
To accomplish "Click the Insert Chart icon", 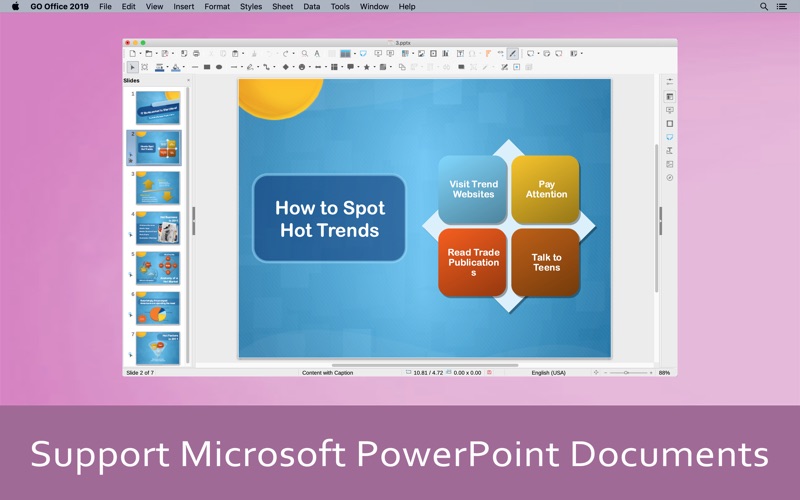I will [445, 53].
